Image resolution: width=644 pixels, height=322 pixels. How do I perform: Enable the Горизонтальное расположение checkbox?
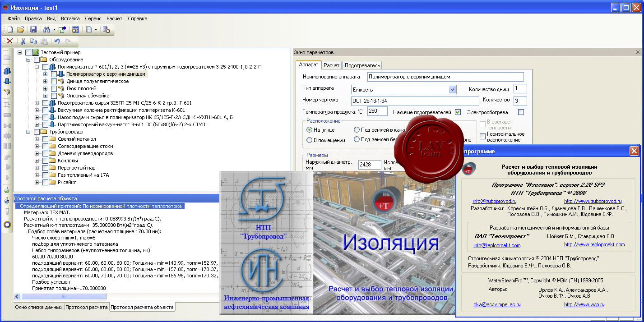click(483, 137)
